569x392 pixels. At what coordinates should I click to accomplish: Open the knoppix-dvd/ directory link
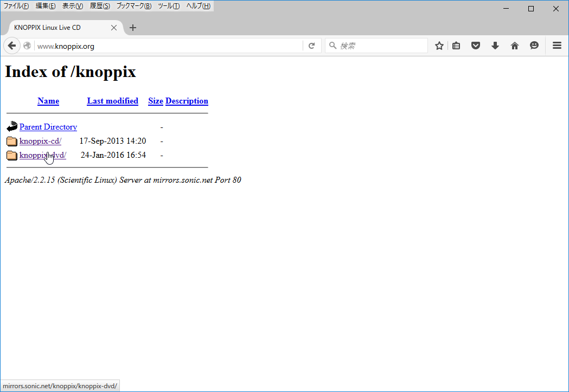(x=43, y=155)
